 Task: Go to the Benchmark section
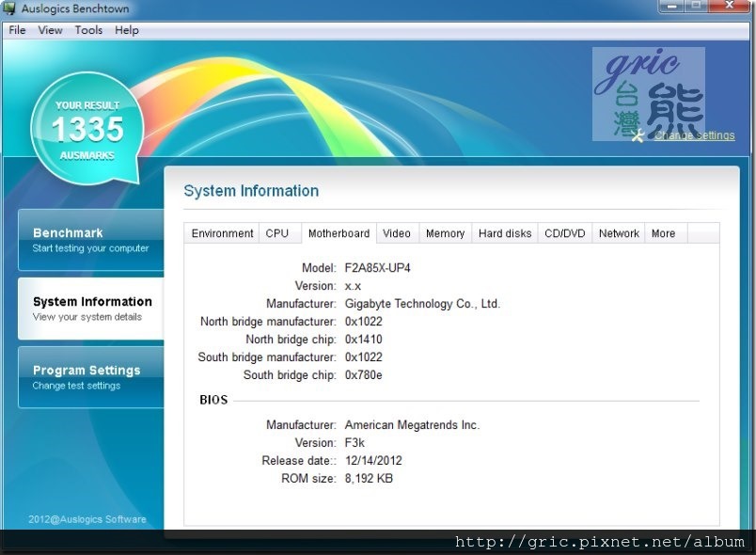(90, 240)
